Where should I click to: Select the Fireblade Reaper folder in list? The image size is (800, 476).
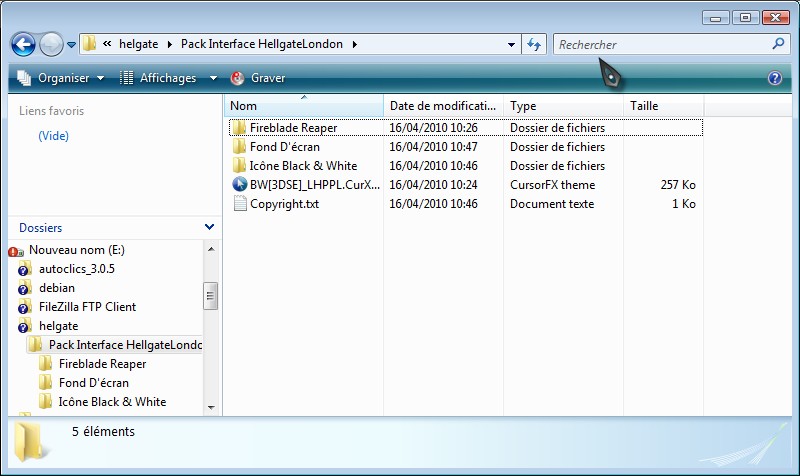(293, 128)
